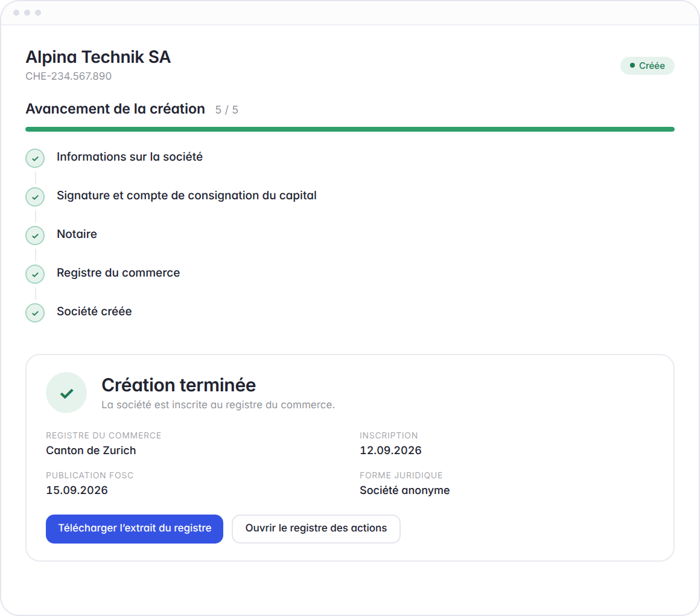Click the FORME JURIDIQUE field label

tap(401, 475)
